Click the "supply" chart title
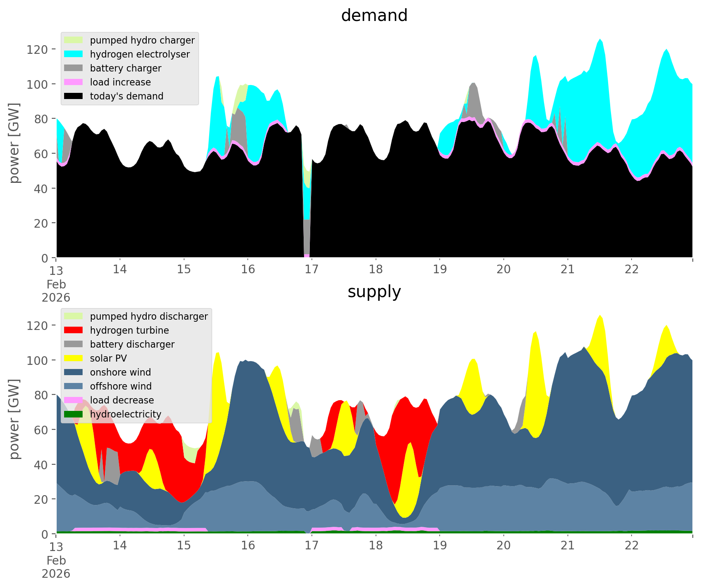 374,292
